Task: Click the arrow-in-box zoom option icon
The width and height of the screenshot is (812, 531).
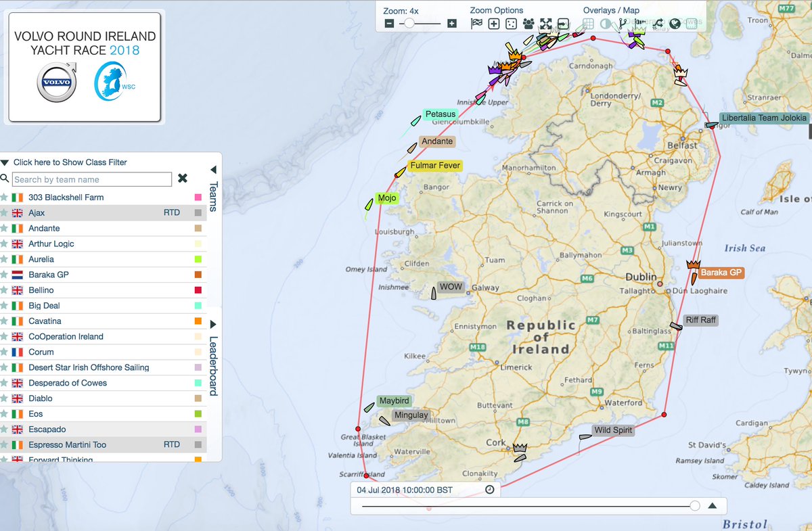Action: click(563, 24)
